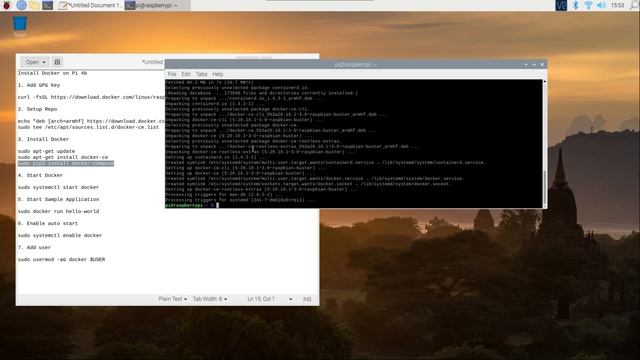Click the 'echo "deb [arch=armhf]' line
Image resolution: width=640 pixels, height=360 pixels.
(91, 121)
